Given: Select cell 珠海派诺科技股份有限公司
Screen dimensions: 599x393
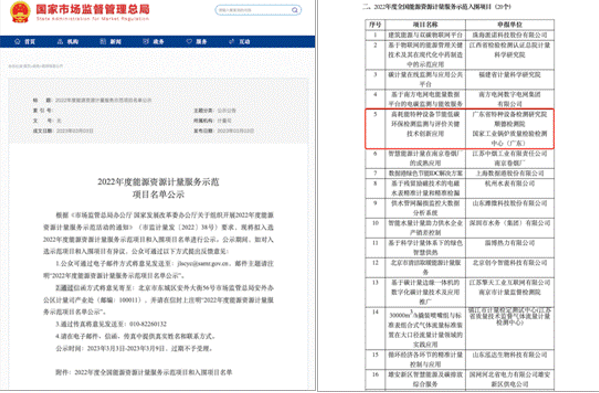Looking at the screenshot, I should (510, 35).
